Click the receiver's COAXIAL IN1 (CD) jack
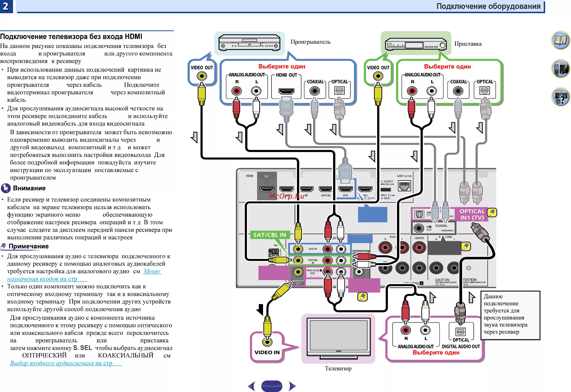 (x=418, y=228)
